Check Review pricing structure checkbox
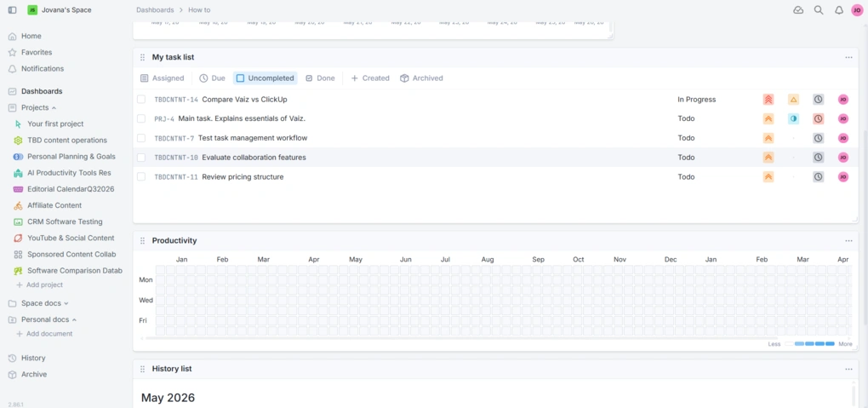This screenshot has height=408, width=868. [141, 177]
